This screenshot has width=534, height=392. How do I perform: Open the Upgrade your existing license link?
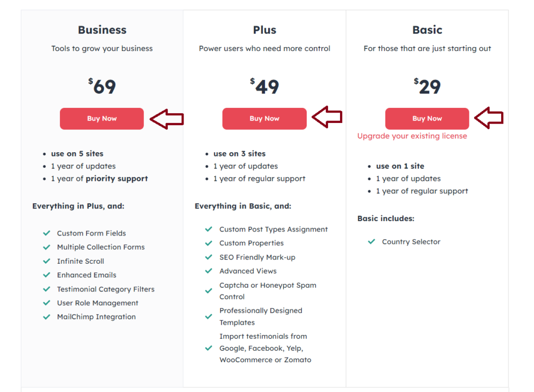[x=412, y=136]
